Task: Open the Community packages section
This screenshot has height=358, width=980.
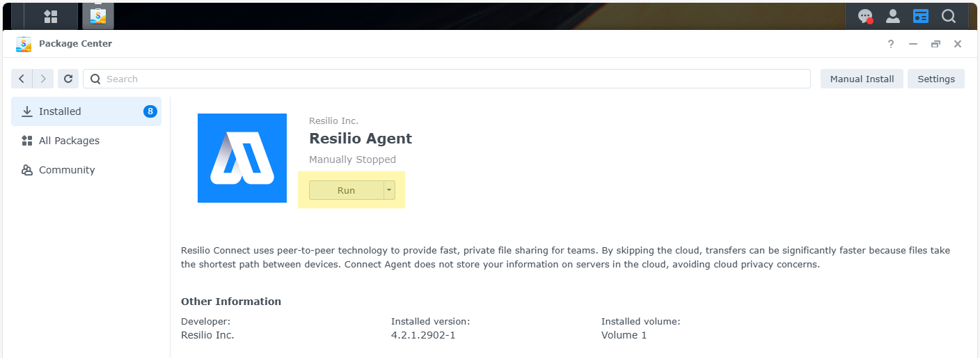Action: pos(67,170)
